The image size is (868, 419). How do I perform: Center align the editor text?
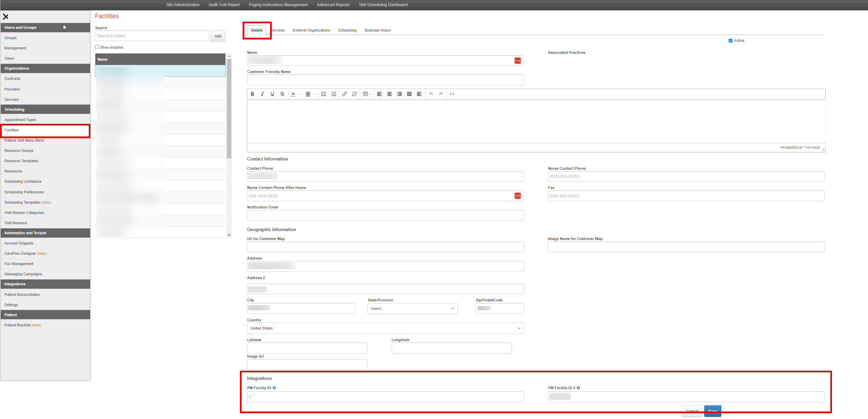click(x=389, y=94)
